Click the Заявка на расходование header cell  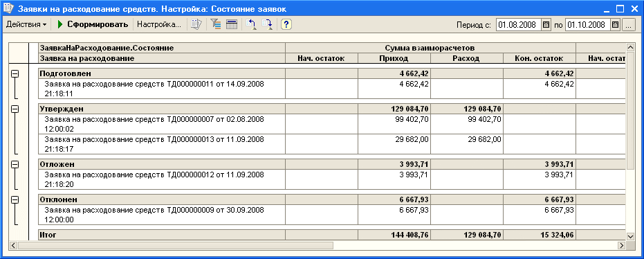coord(162,58)
